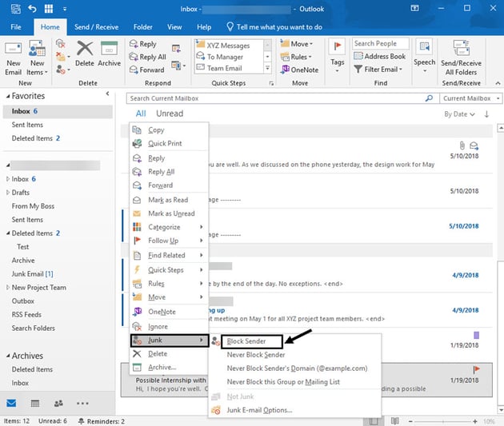Toggle the Unread filter

[x=169, y=114]
